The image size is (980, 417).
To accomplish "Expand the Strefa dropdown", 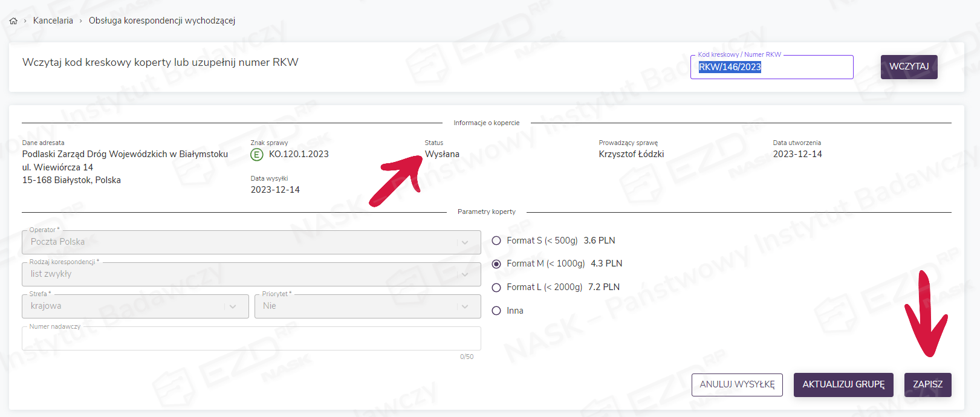I will [x=135, y=306].
